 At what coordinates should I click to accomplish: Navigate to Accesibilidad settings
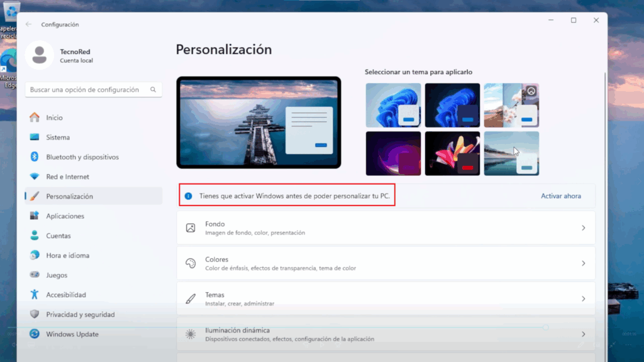(x=94, y=295)
